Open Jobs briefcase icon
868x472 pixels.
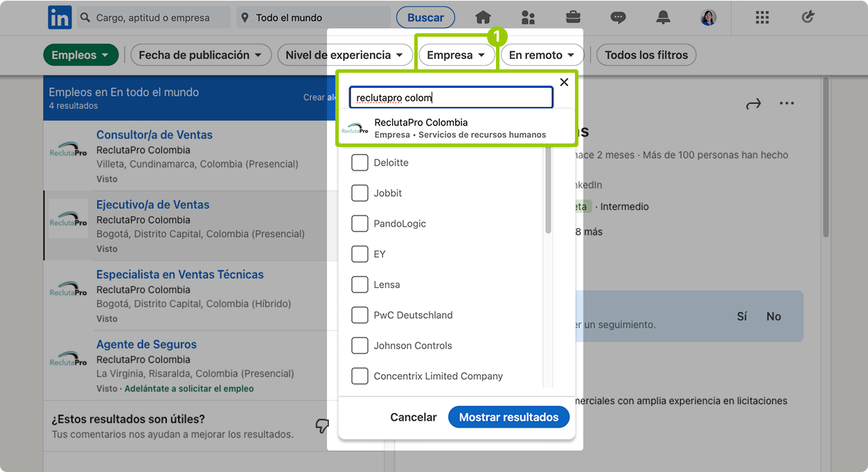click(573, 18)
